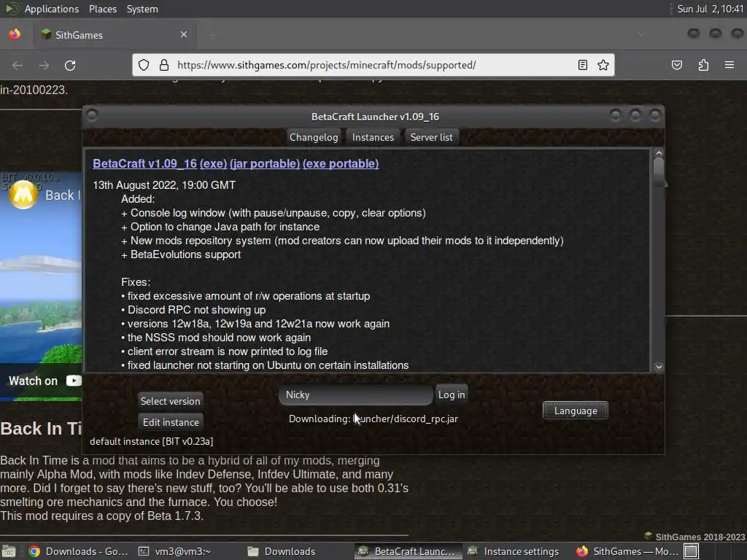
Task: Select the SithGames browser tab
Action: [115, 34]
